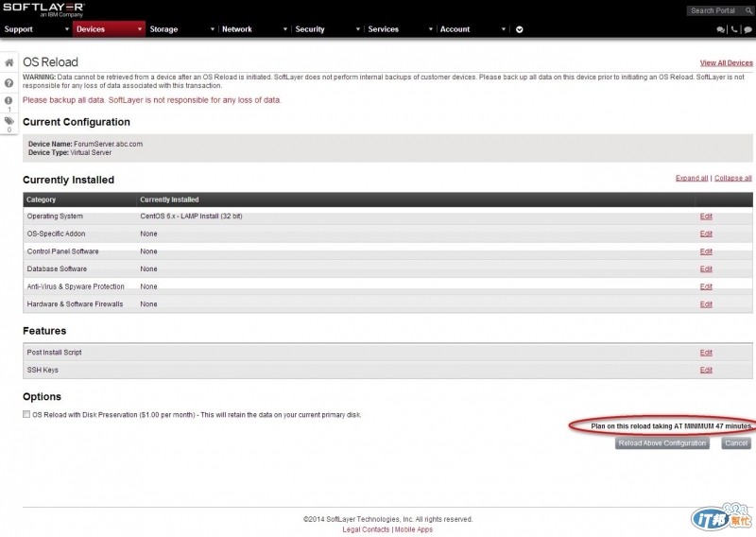The width and height of the screenshot is (756, 537).
Task: Click the Post Install Script row label
Action: [54, 353]
